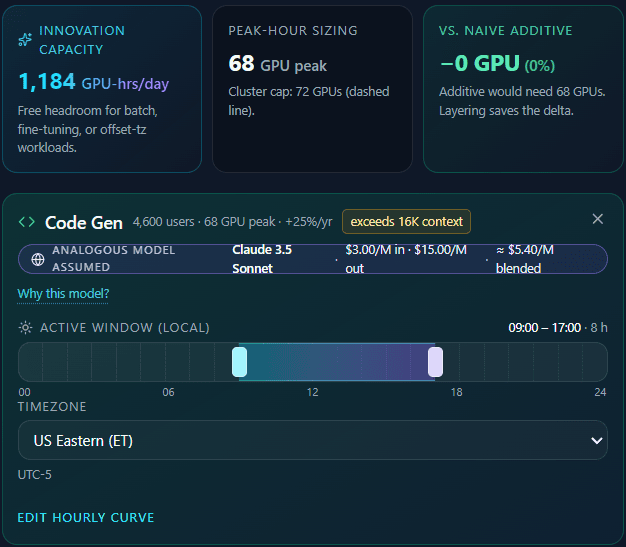626x547 pixels.
Task: Click the Timezone field label
Action: (52, 406)
